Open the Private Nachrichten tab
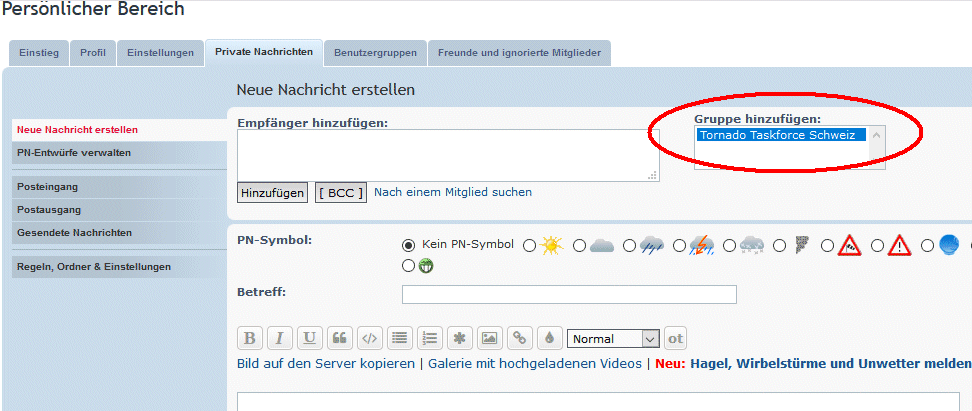 pyautogui.click(x=264, y=52)
